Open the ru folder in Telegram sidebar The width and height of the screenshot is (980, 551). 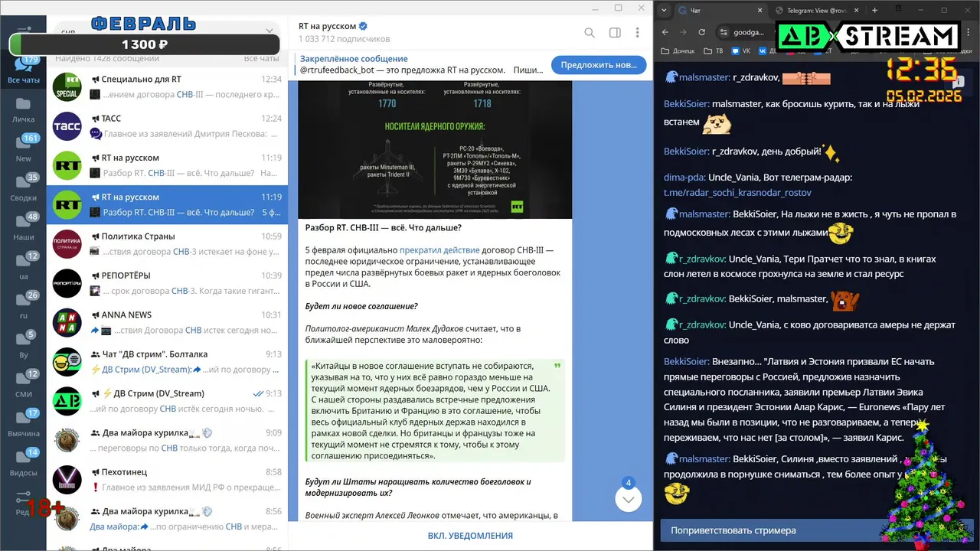[x=23, y=305]
